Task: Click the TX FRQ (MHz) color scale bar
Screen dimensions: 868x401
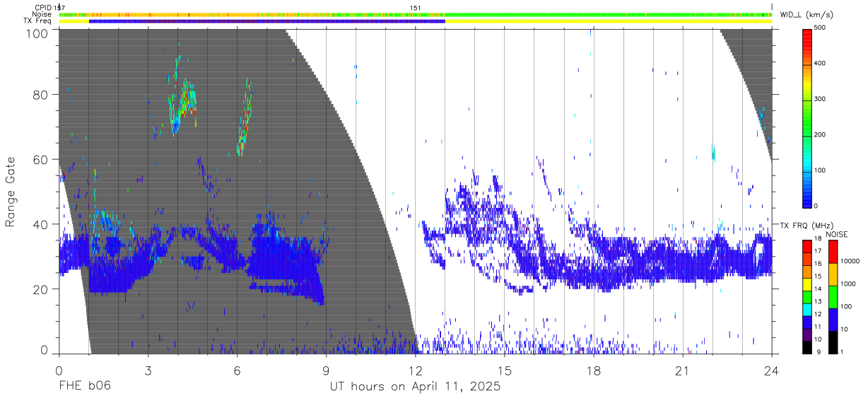Action: click(x=808, y=296)
